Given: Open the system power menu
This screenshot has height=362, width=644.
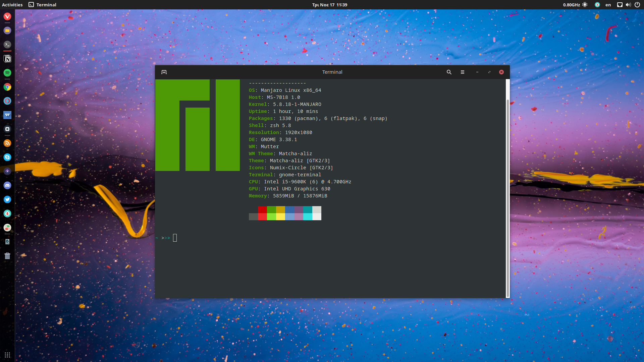Looking at the screenshot, I should tap(638, 5).
